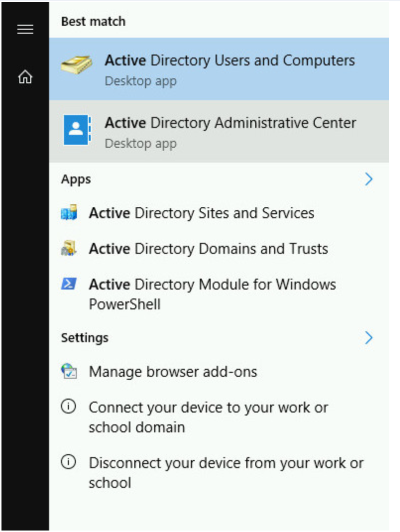400x532 pixels.
Task: Open Active Directory Users and Computers
Action: click(x=229, y=61)
